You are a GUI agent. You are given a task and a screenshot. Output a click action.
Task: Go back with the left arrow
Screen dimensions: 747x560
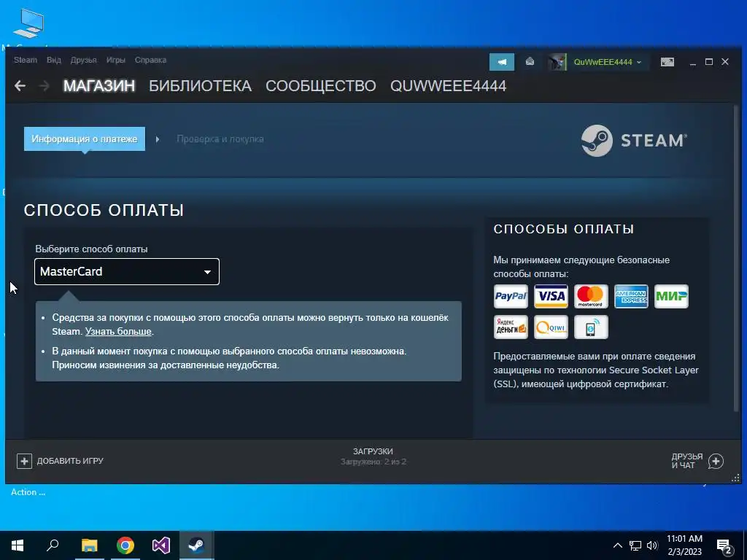click(20, 86)
